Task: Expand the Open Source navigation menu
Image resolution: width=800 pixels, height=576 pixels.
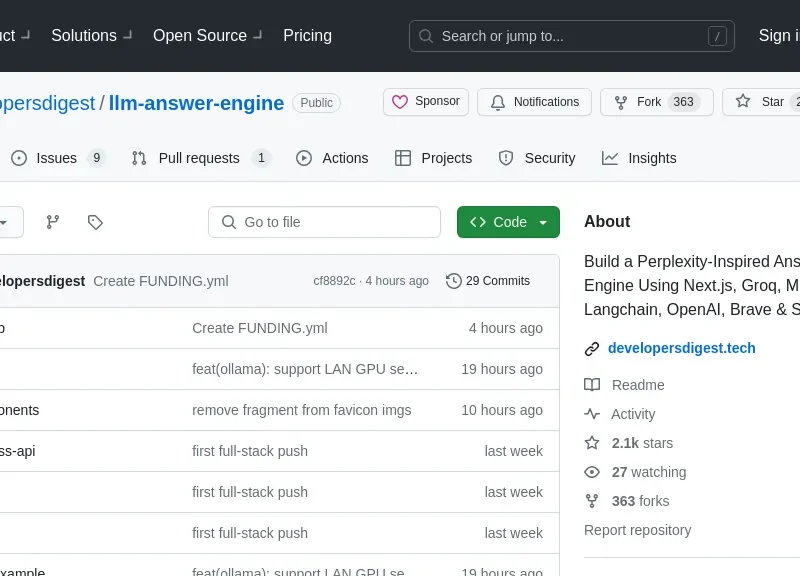Action: (x=207, y=36)
